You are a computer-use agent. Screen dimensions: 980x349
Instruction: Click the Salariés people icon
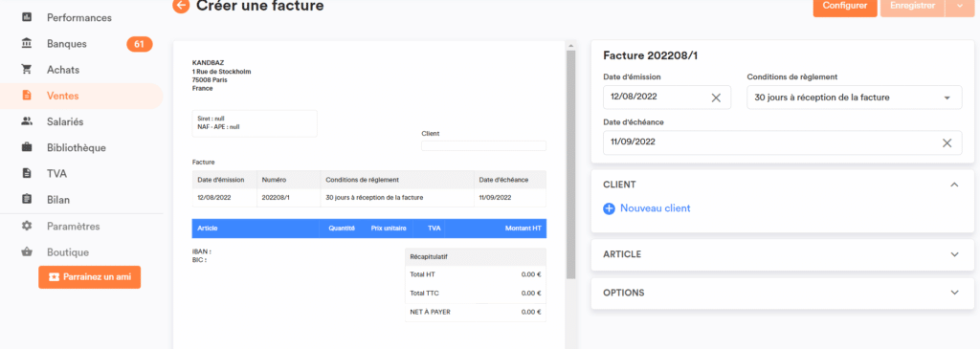(x=27, y=121)
